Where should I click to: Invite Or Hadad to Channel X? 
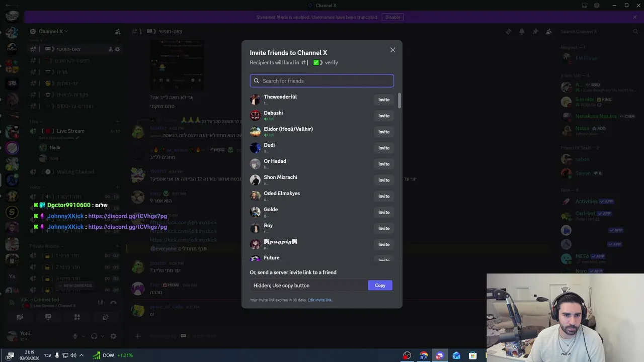[x=384, y=164]
